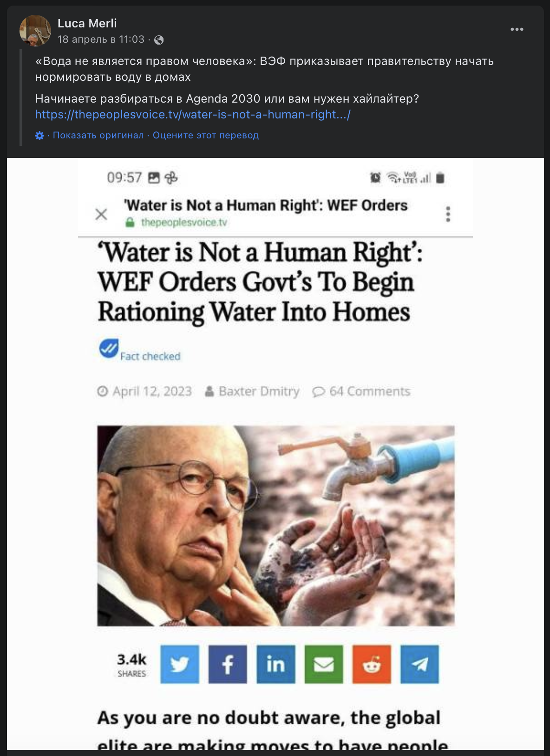Viewport: 550px width, 756px height.
Task: Open the translation settings gear icon
Action: coord(39,135)
